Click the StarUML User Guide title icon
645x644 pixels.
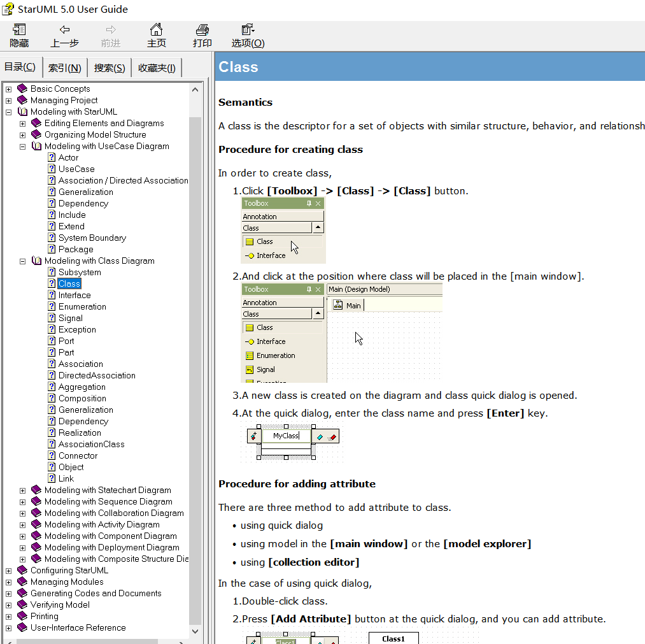(x=8, y=9)
